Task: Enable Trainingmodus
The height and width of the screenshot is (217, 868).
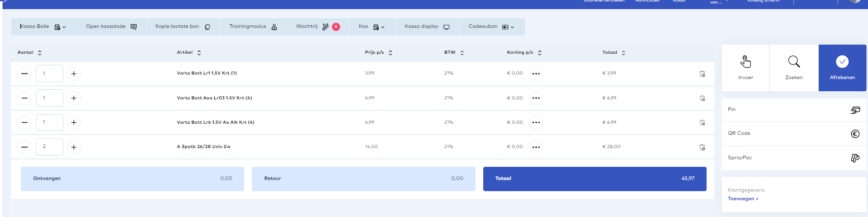Action: (x=253, y=27)
